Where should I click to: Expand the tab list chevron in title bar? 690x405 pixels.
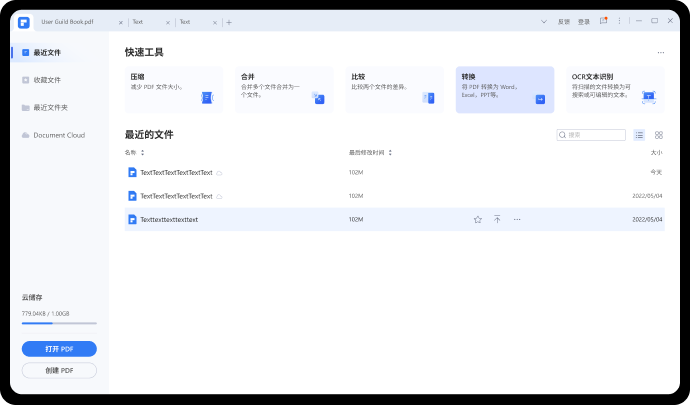point(544,22)
